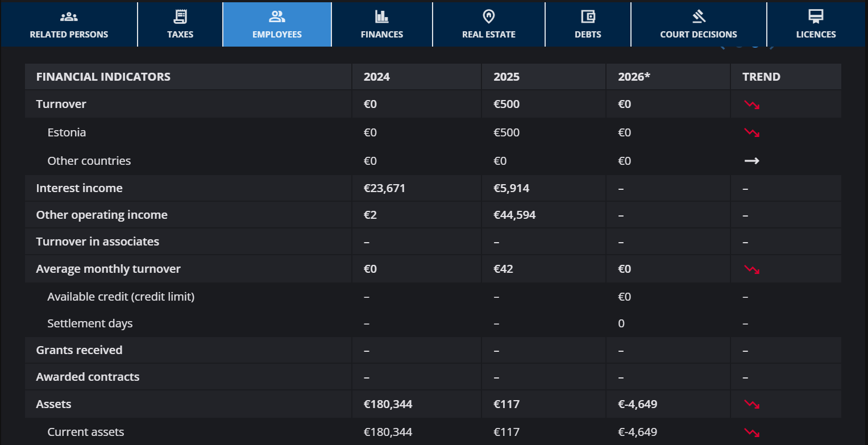Click the red trend icon in Assets row
The width and height of the screenshot is (868, 445).
[x=752, y=405]
